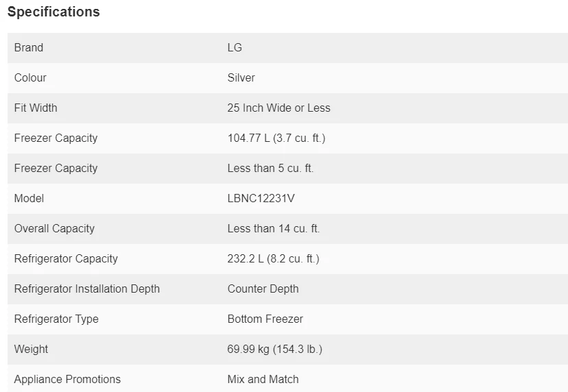The width and height of the screenshot is (568, 392).
Task: Click the Specifications heading
Action: (x=54, y=12)
